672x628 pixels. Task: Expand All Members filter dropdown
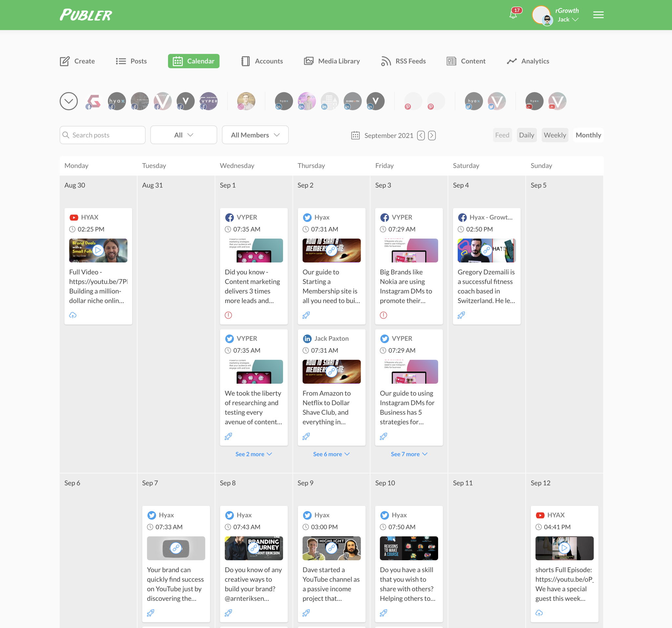pos(256,135)
